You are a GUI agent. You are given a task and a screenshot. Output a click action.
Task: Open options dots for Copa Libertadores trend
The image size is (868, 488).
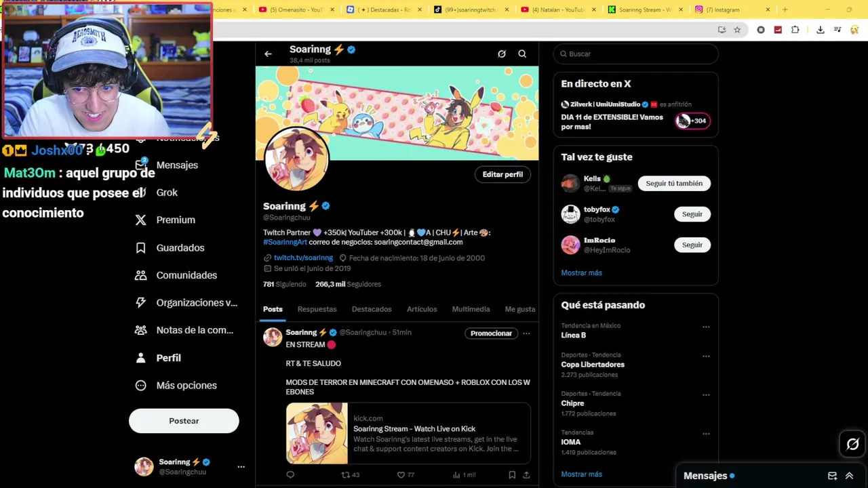tap(706, 356)
